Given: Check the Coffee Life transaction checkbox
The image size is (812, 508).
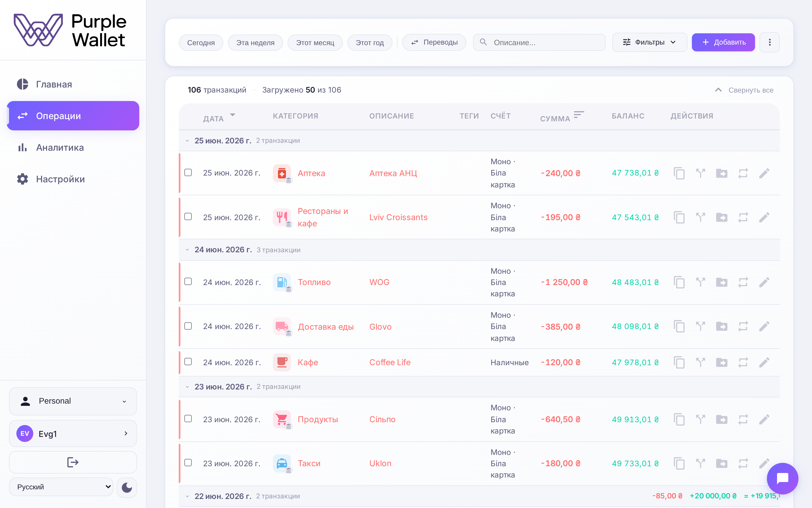Looking at the screenshot, I should tap(188, 362).
